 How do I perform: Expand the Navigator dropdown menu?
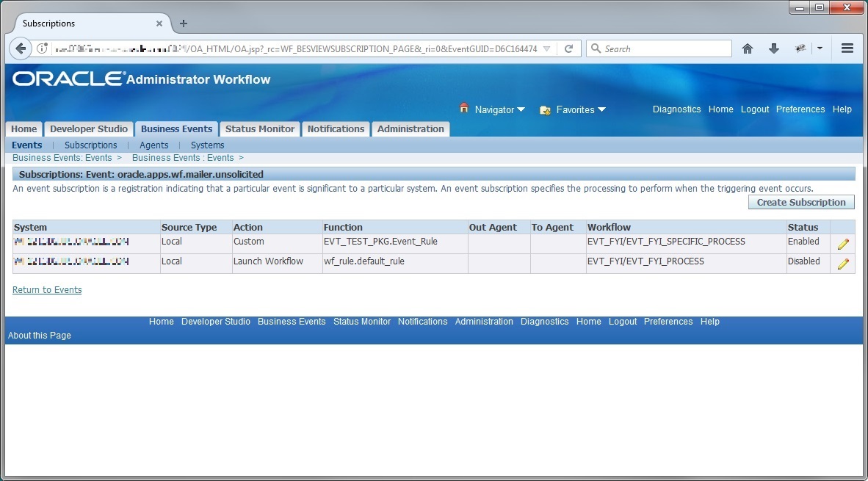coord(521,109)
